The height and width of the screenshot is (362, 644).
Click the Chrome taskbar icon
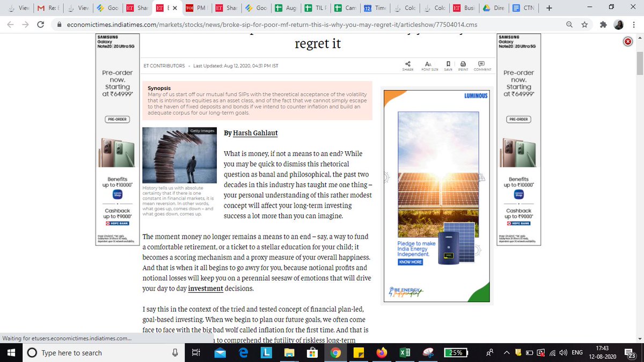[335, 352]
